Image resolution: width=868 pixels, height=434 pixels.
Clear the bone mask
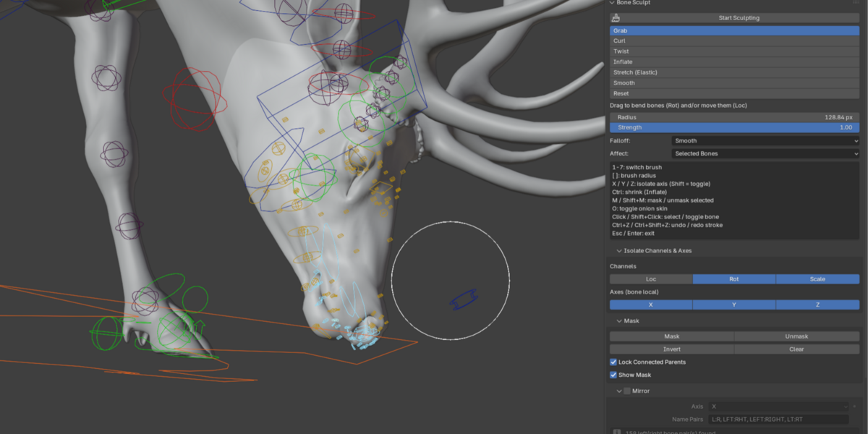click(x=797, y=349)
